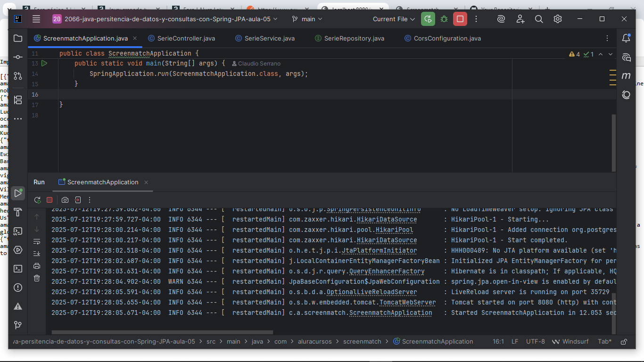Open the Project tool window folder icon
The width and height of the screenshot is (644, 362).
tap(18, 38)
